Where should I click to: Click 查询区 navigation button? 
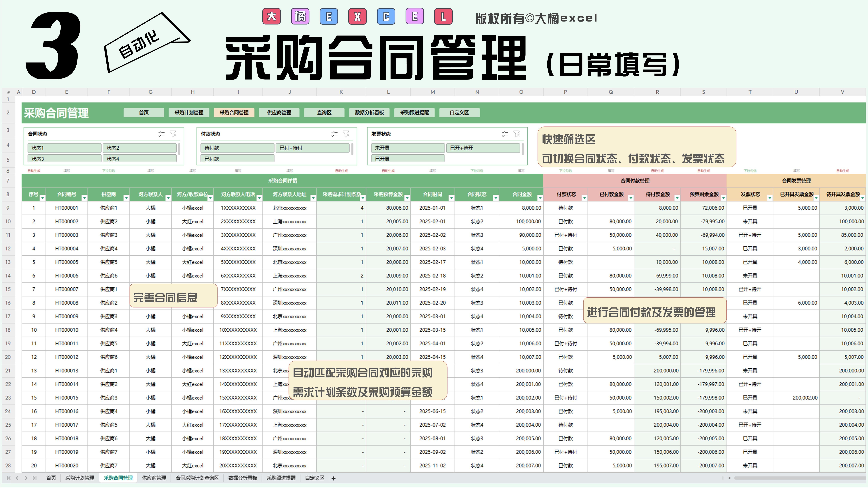(x=324, y=113)
